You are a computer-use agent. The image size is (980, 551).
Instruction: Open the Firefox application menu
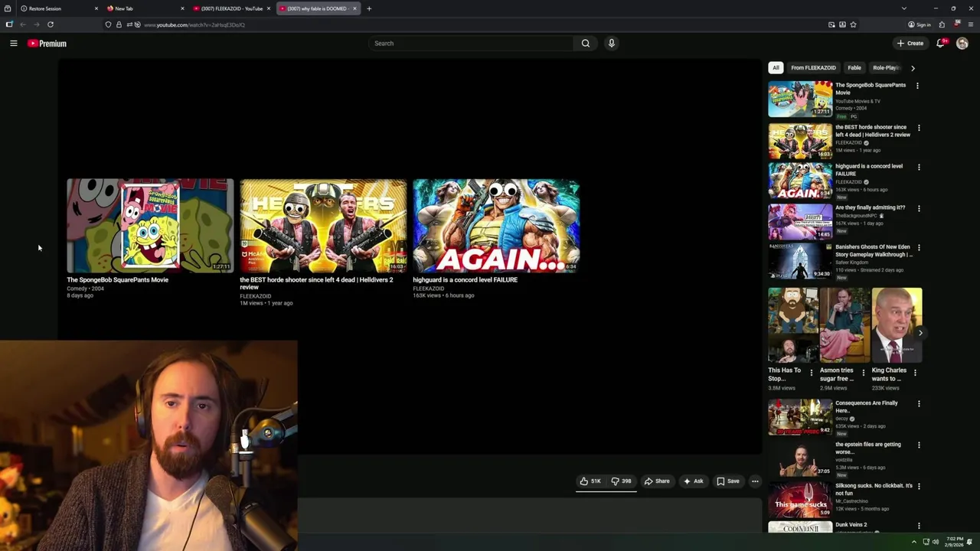[970, 24]
